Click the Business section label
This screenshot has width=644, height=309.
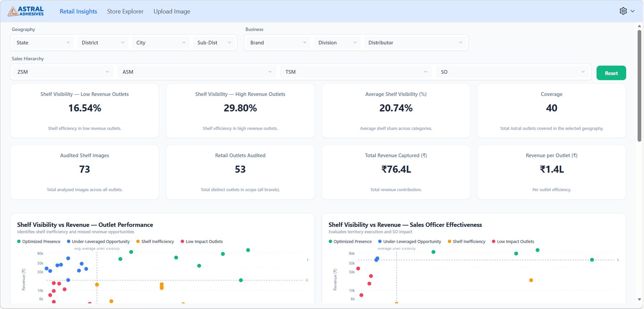(x=254, y=30)
